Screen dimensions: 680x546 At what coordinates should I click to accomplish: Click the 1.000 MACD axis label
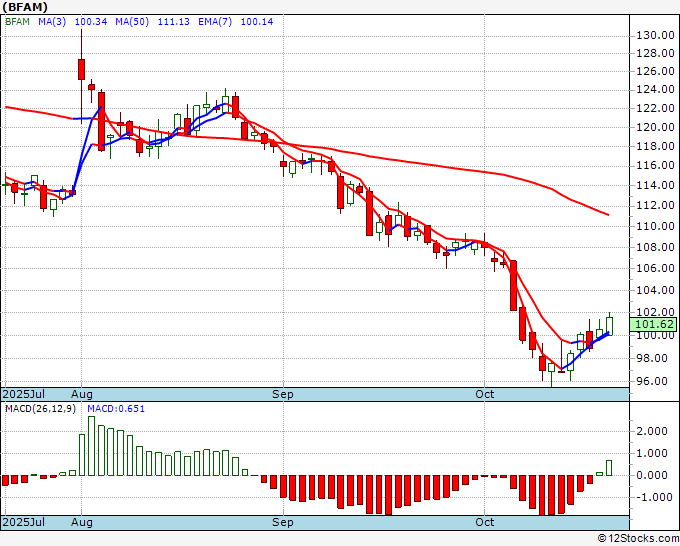click(651, 453)
